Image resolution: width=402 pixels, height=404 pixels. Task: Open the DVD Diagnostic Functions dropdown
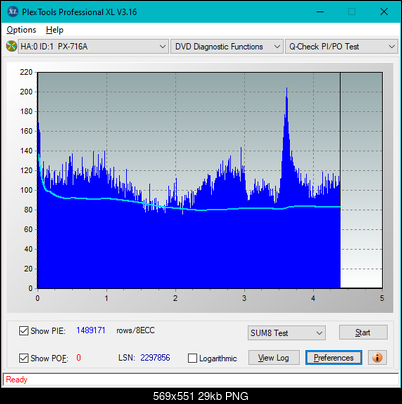pos(226,47)
